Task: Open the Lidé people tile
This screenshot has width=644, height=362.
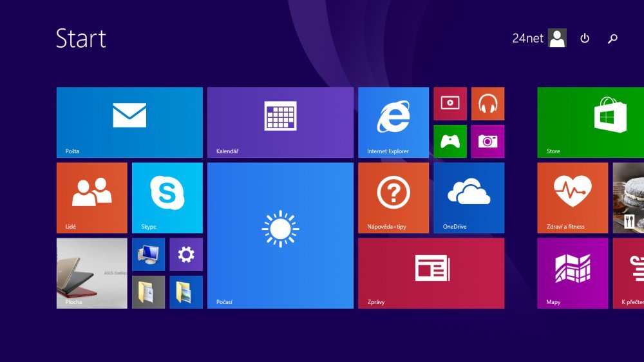Action: point(91,198)
